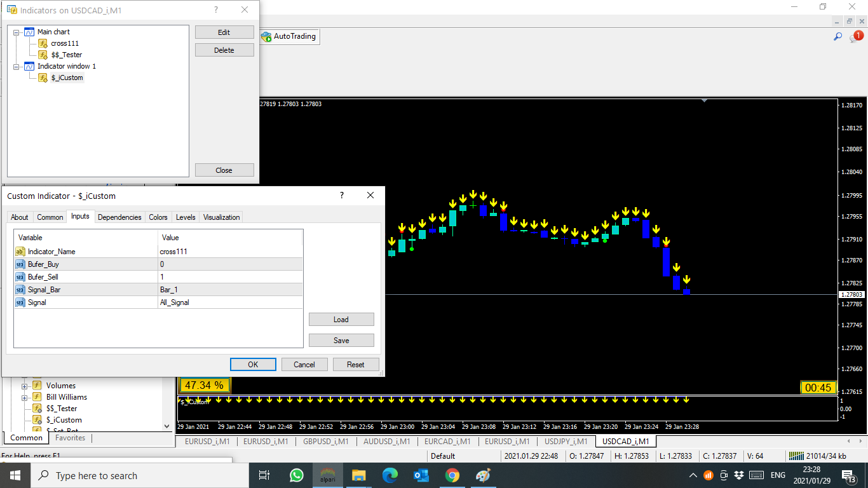Click the Navigator scrollbar down arrow

point(167,426)
